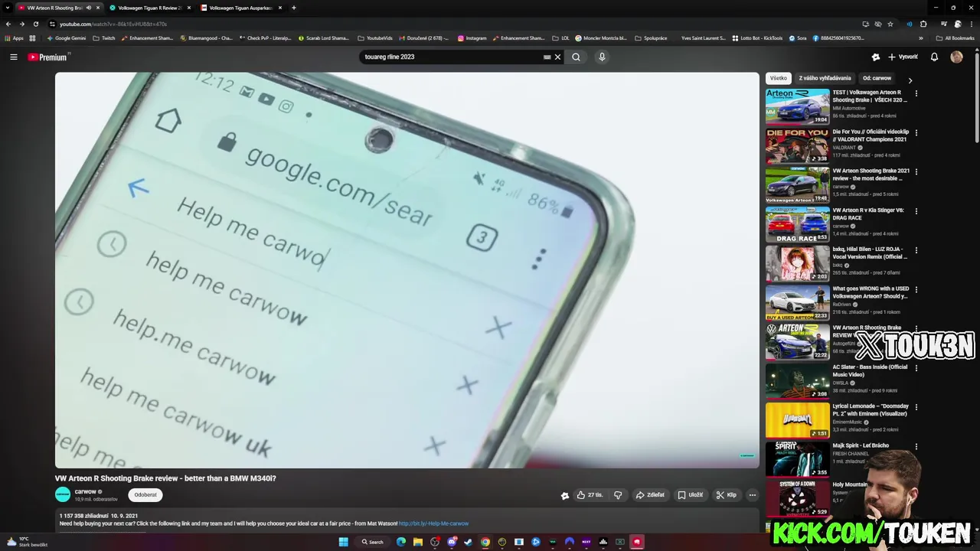Switch to Volkswagen Tiguan Ausparken tab
980x551 pixels.
pyautogui.click(x=240, y=8)
